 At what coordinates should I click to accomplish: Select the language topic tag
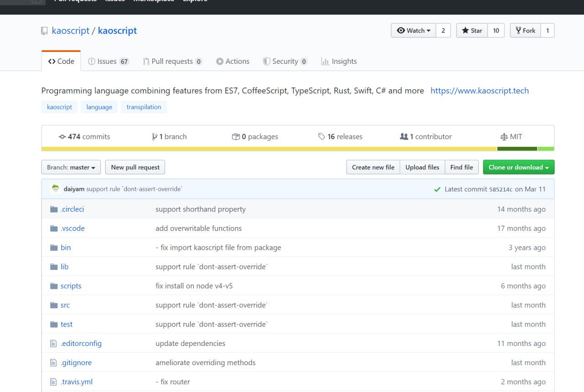99,107
